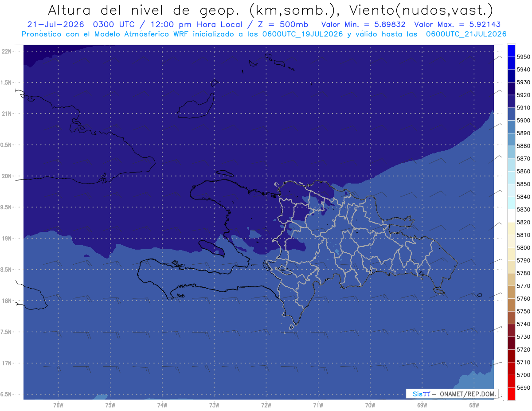Click the '20N' latitude label
Image resolution: width=532 pixels, height=411 pixels.
click(x=7, y=176)
